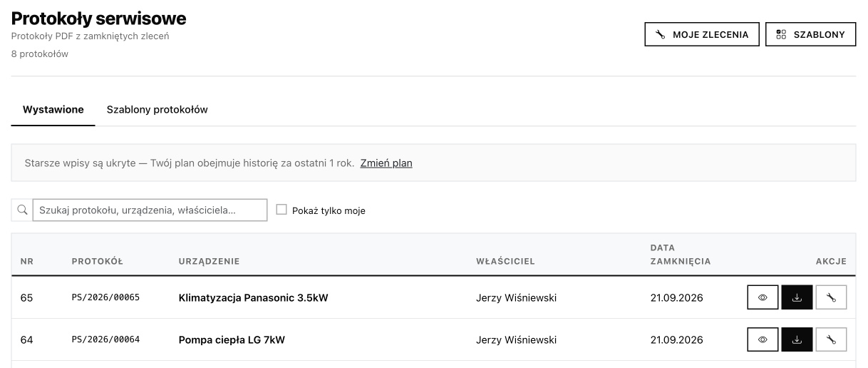
Task: Focus the Szukaj protokołu search field
Action: coord(150,210)
